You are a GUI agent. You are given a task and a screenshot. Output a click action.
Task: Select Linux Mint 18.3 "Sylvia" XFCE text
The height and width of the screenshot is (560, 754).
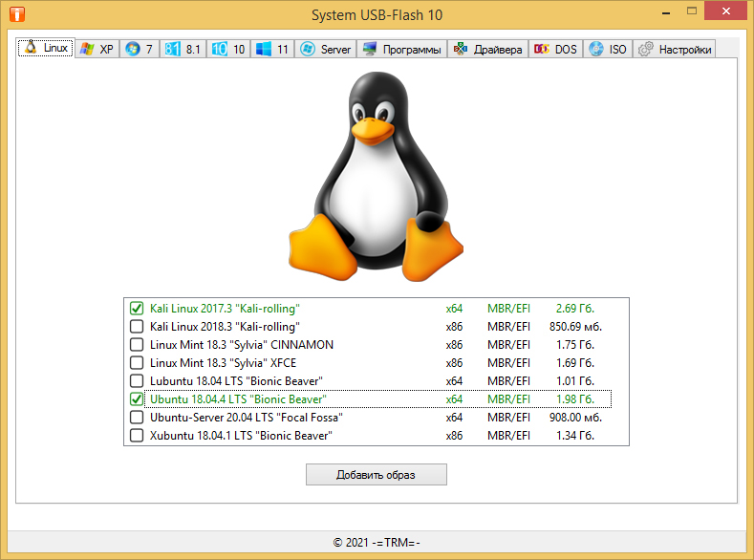223,363
